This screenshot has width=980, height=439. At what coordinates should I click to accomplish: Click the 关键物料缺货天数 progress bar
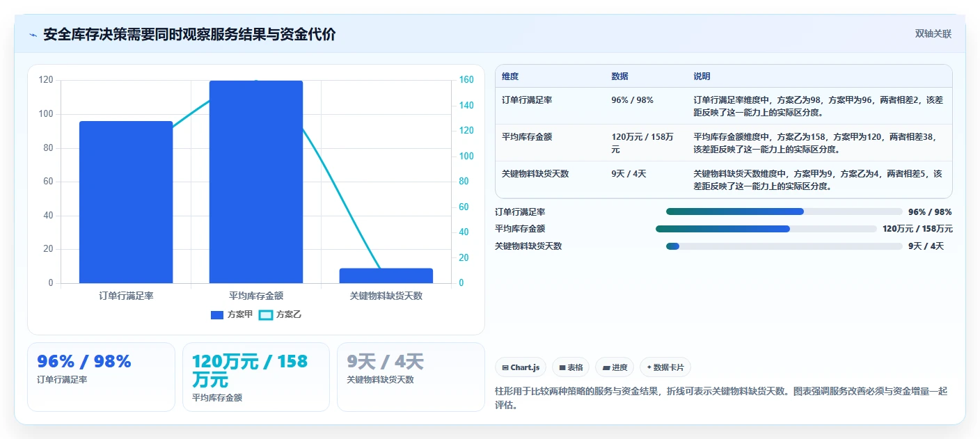click(784, 246)
